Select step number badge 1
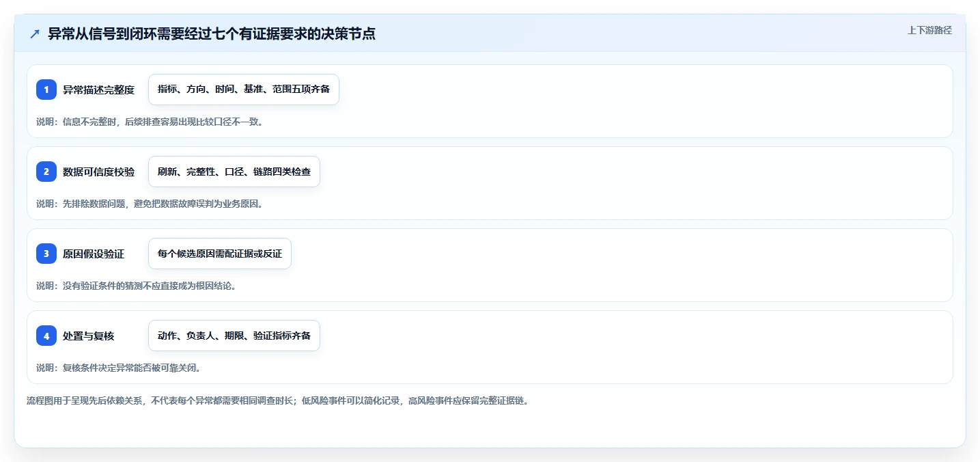 coord(46,90)
